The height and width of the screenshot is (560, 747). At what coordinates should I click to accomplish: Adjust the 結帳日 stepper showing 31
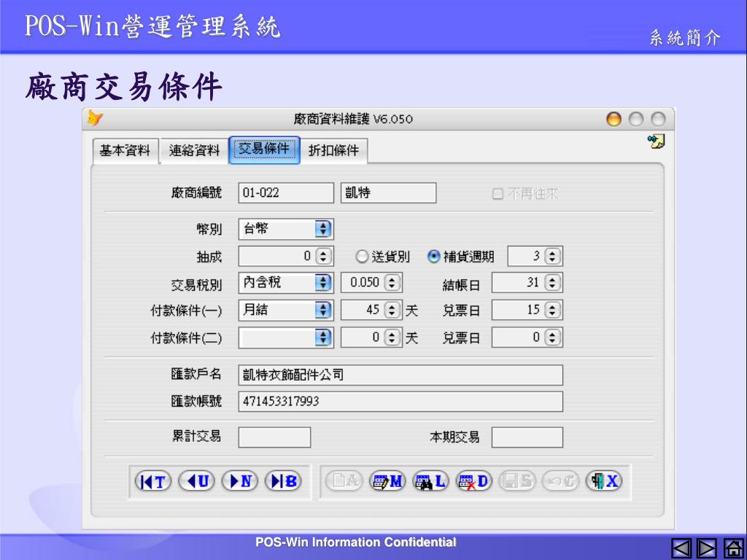pos(551,283)
